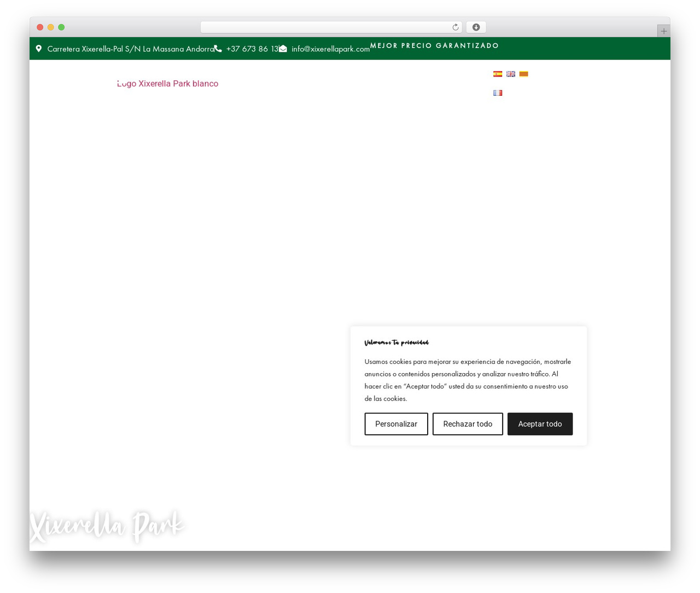Screen dimensions: 700x593
Task: Click the Xixerella Park script logo
Action: [107, 527]
